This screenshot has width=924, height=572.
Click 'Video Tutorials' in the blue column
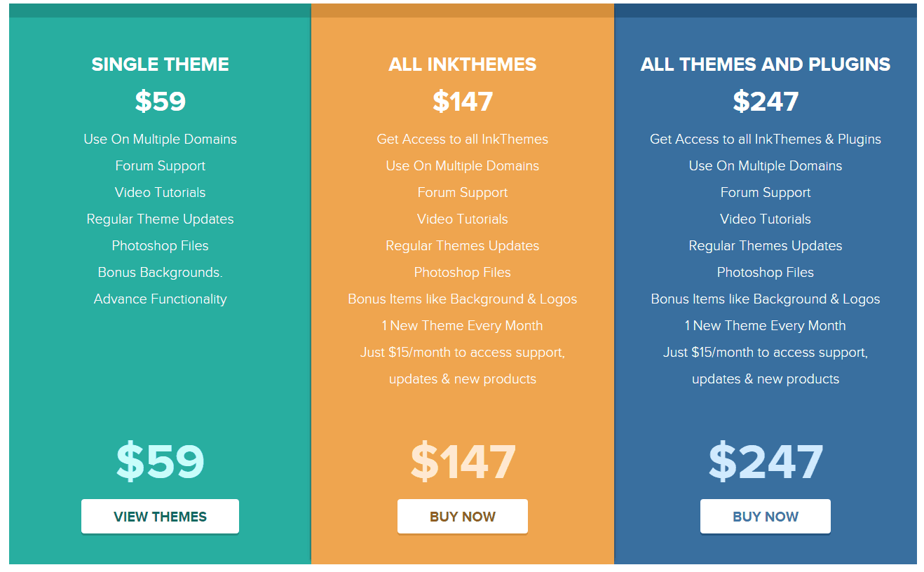(766, 219)
